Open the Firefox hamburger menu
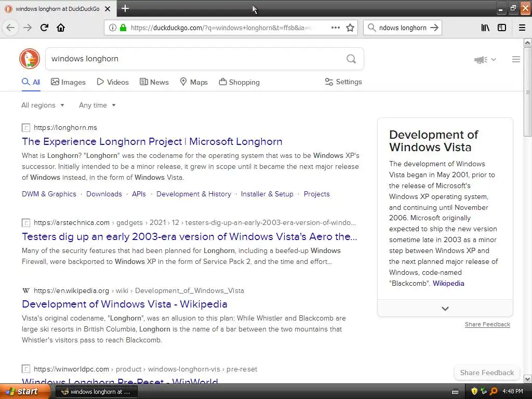 click(x=522, y=28)
